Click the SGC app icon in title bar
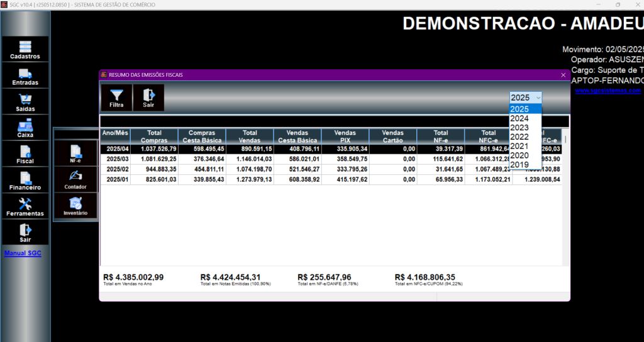 [5, 4]
